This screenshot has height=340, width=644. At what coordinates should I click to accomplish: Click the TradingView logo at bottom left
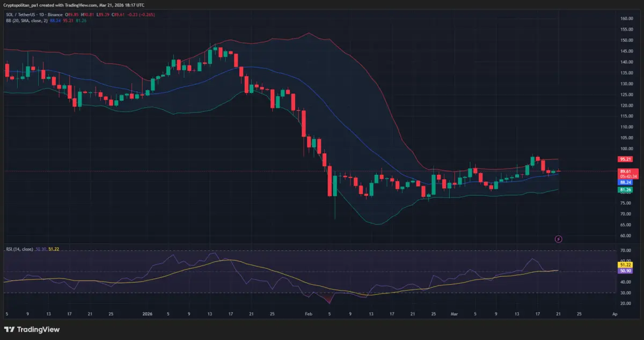(x=32, y=329)
